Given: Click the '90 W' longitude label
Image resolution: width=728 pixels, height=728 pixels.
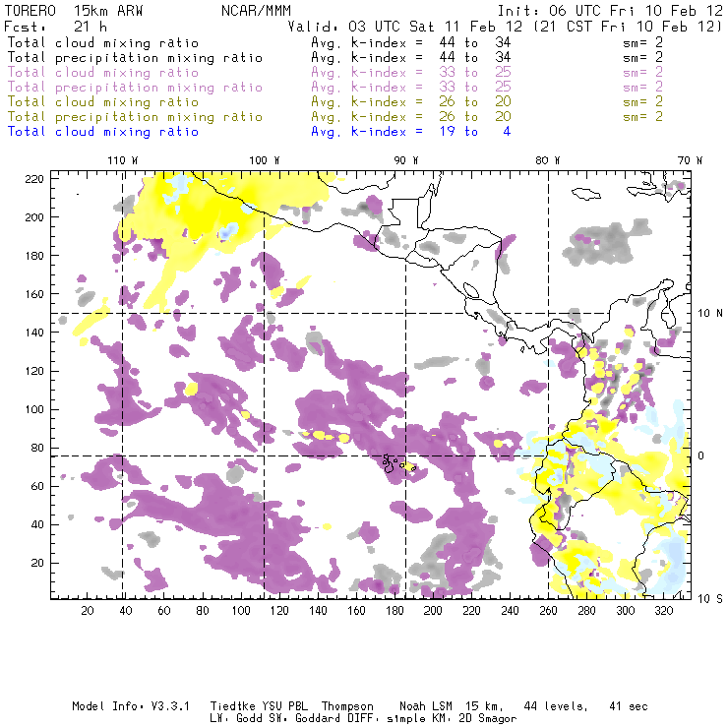Looking at the screenshot, I should pos(406,160).
